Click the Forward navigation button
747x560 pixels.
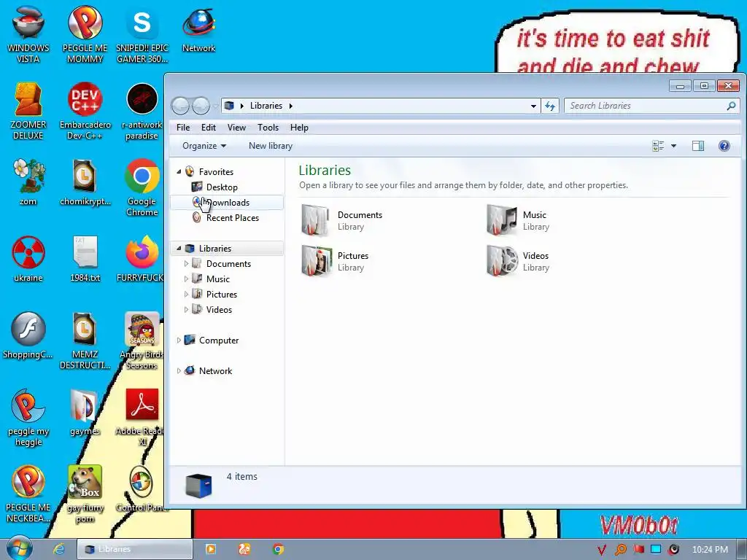pos(201,106)
